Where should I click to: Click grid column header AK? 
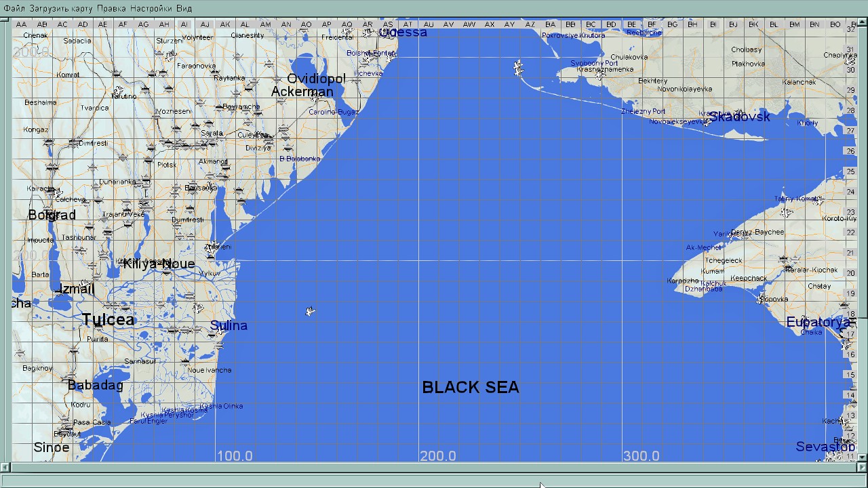[x=225, y=24]
